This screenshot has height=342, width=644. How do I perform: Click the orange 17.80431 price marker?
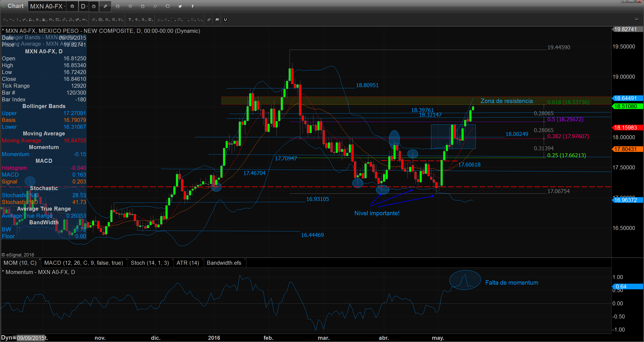coord(627,149)
